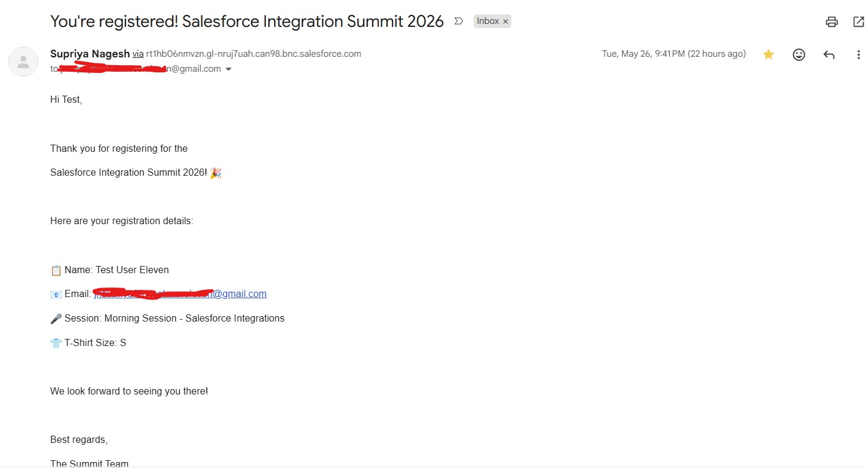Viewport: 868px width, 468px height.
Task: Click 'Thank you for registering for the'
Action: 119,148
